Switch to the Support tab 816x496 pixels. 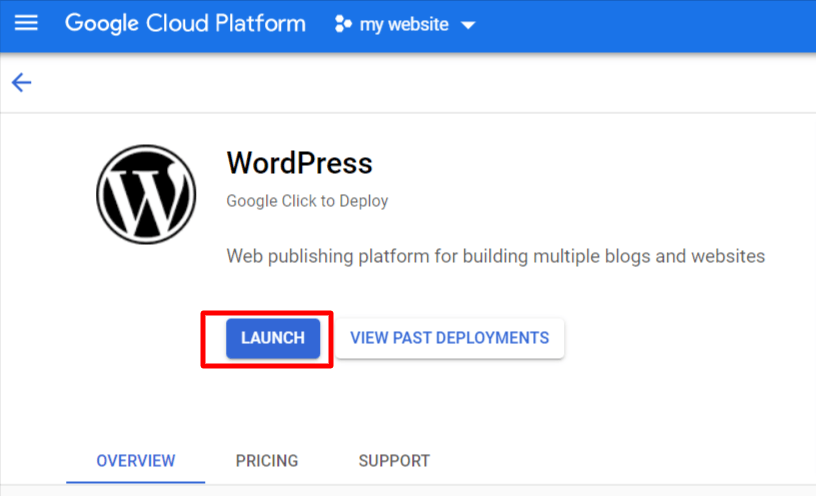click(x=394, y=461)
